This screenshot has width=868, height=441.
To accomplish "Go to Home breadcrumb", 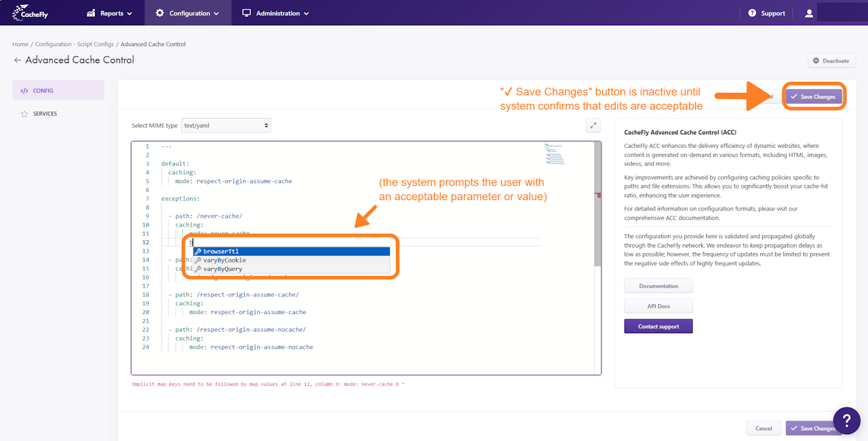I will click(x=20, y=44).
